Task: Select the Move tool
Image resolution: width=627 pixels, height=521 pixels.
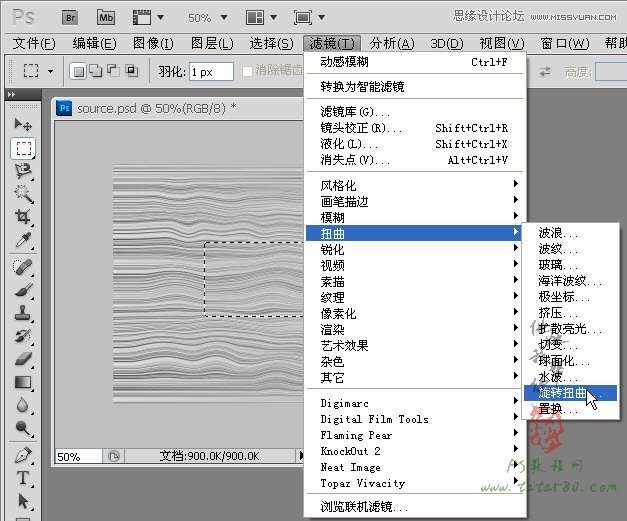Action: coord(23,125)
